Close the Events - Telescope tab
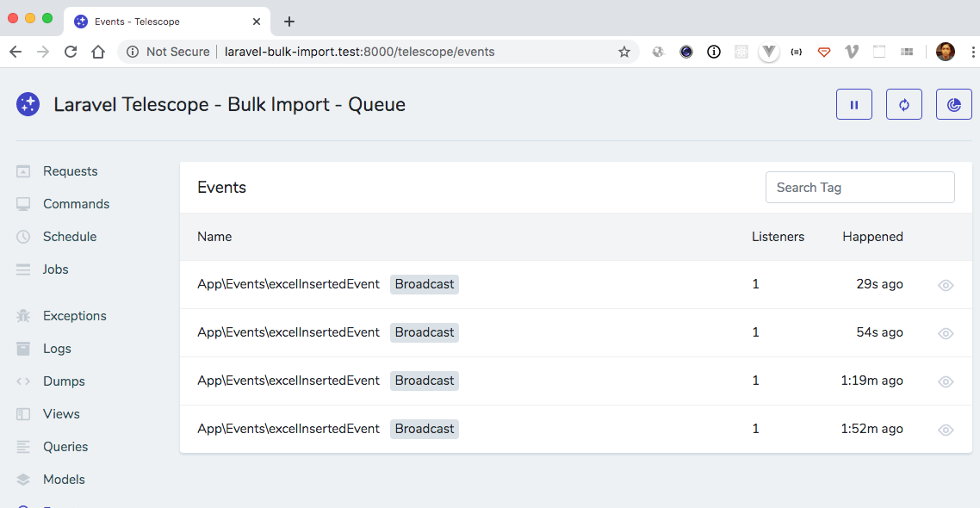980x508 pixels. (257, 22)
